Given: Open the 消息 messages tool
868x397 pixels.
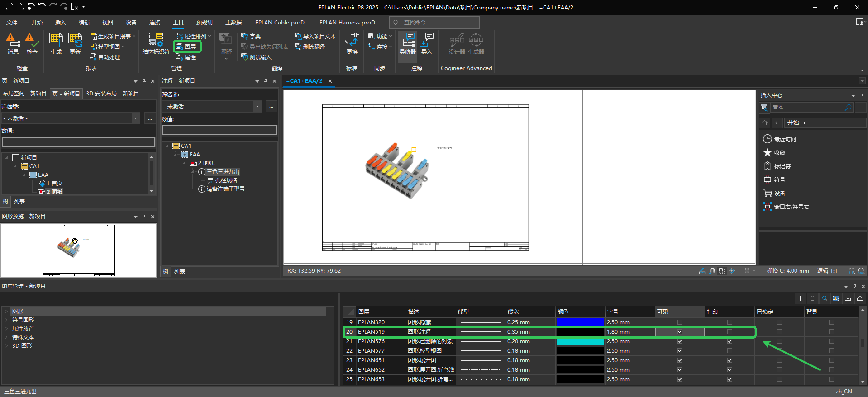Looking at the screenshot, I should pyautogui.click(x=13, y=44).
